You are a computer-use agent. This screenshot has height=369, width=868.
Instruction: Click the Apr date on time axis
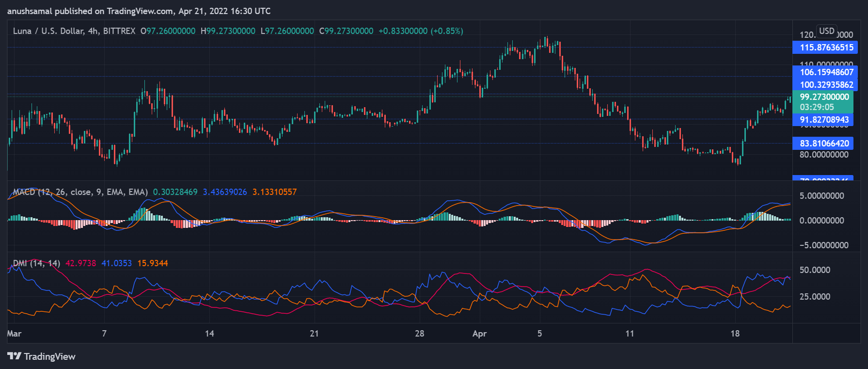[479, 334]
